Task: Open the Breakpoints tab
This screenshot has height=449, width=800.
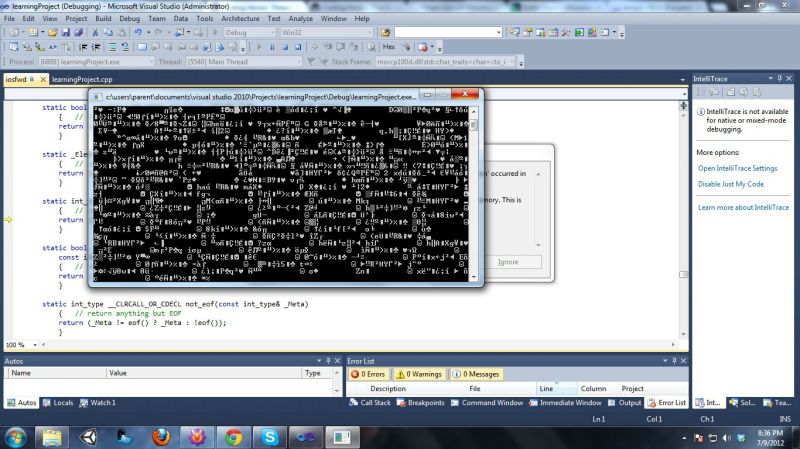Action: pyautogui.click(x=421, y=403)
